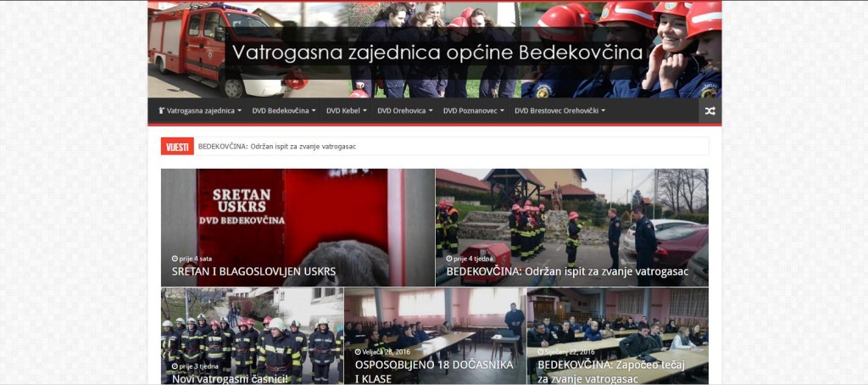This screenshot has height=385, width=868.
Task: Click clock icon beside Siječanj 22, 2016
Action: (540, 352)
